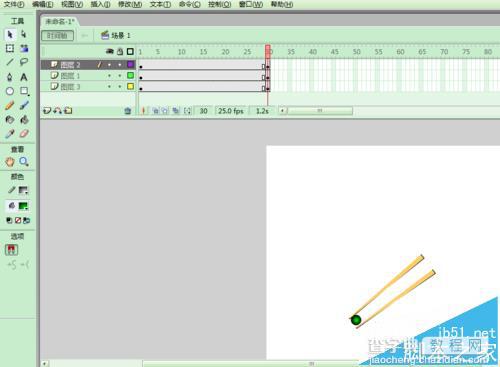The width and height of the screenshot is (500, 367).
Task: Select the Pen tool
Action: coord(10,77)
